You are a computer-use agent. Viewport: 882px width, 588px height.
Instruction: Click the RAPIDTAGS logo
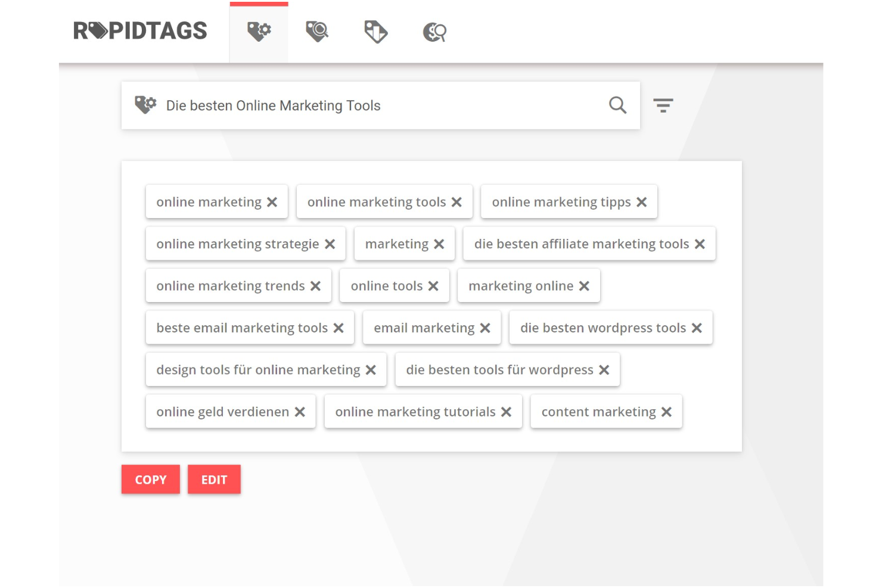[x=139, y=30]
